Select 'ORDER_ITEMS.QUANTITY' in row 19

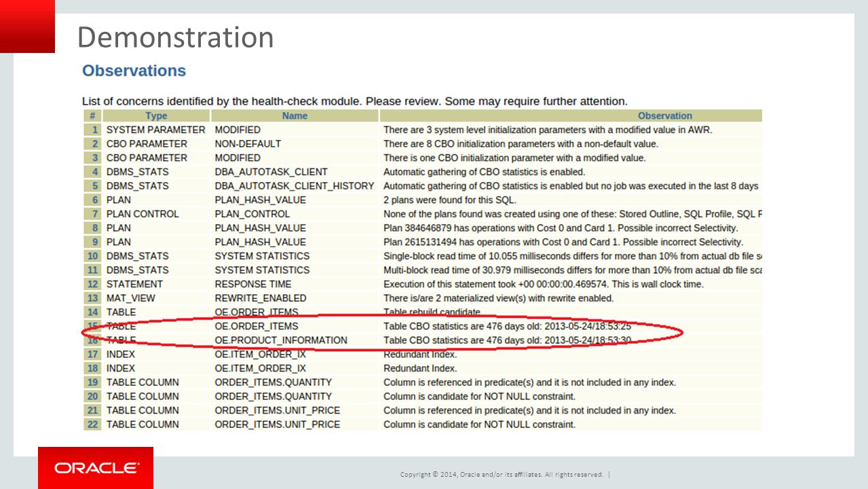click(x=295, y=382)
